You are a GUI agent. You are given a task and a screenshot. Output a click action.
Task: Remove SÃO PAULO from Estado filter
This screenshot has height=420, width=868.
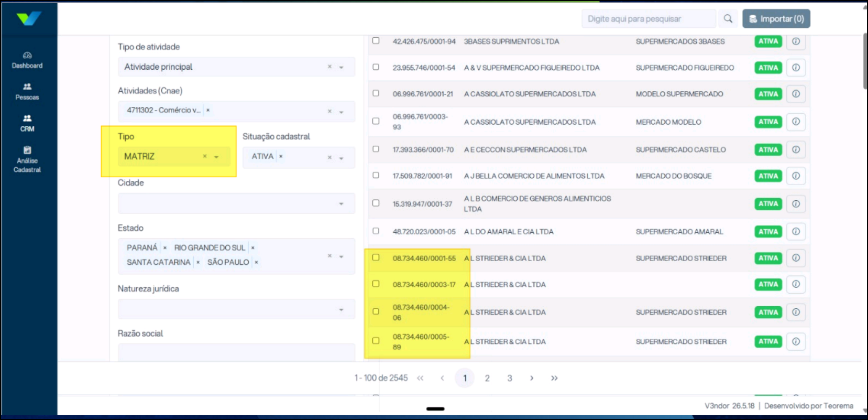pos(256,262)
